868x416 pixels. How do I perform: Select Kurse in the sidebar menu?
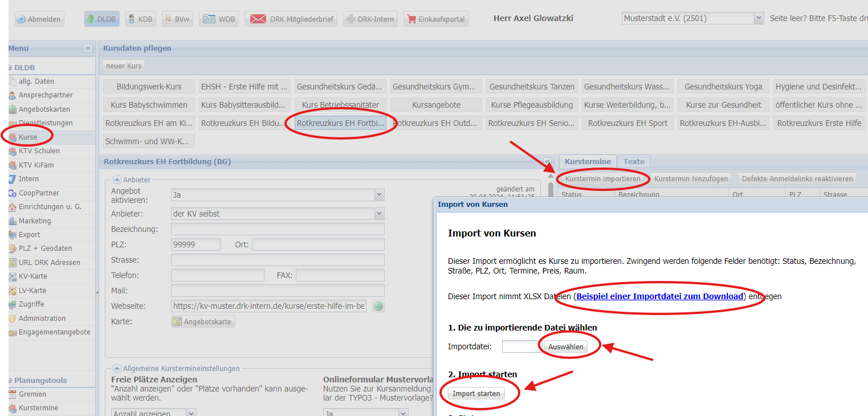point(27,137)
